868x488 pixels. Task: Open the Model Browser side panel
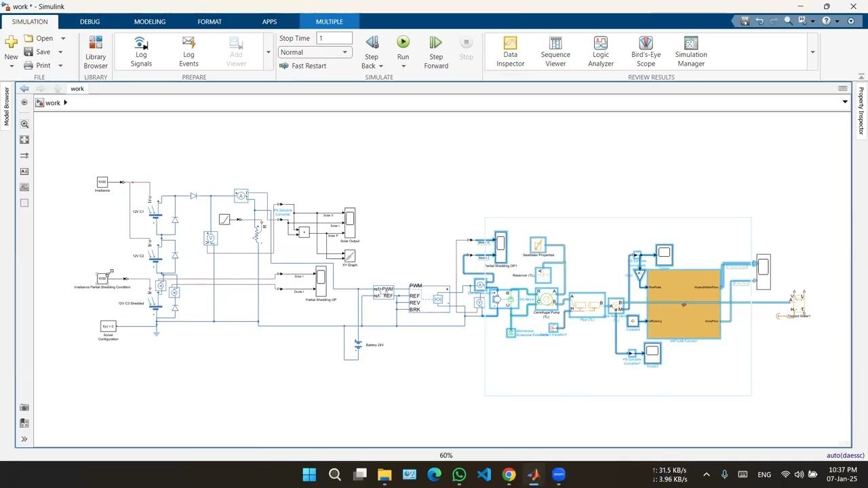pos(7,106)
